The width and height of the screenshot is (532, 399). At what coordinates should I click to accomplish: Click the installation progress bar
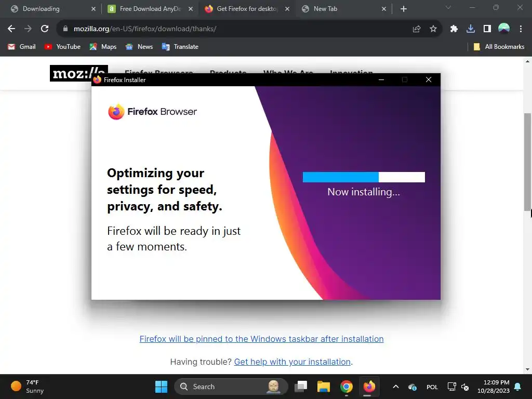(364, 177)
